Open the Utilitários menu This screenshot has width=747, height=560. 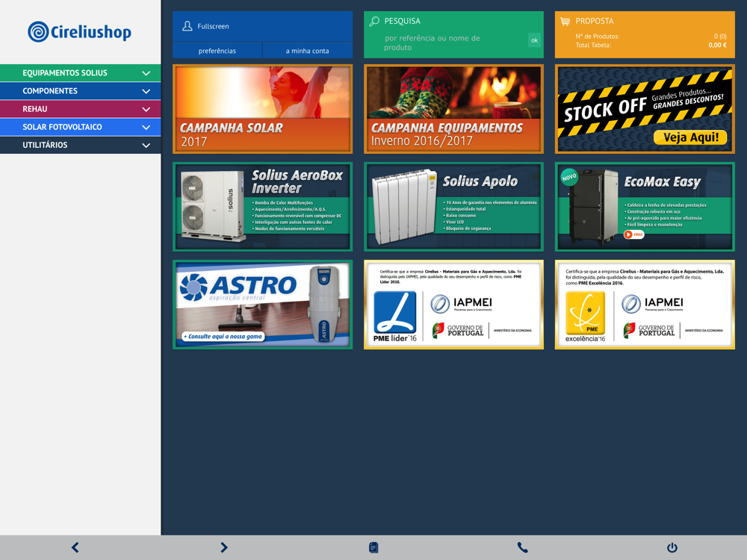[x=81, y=146]
